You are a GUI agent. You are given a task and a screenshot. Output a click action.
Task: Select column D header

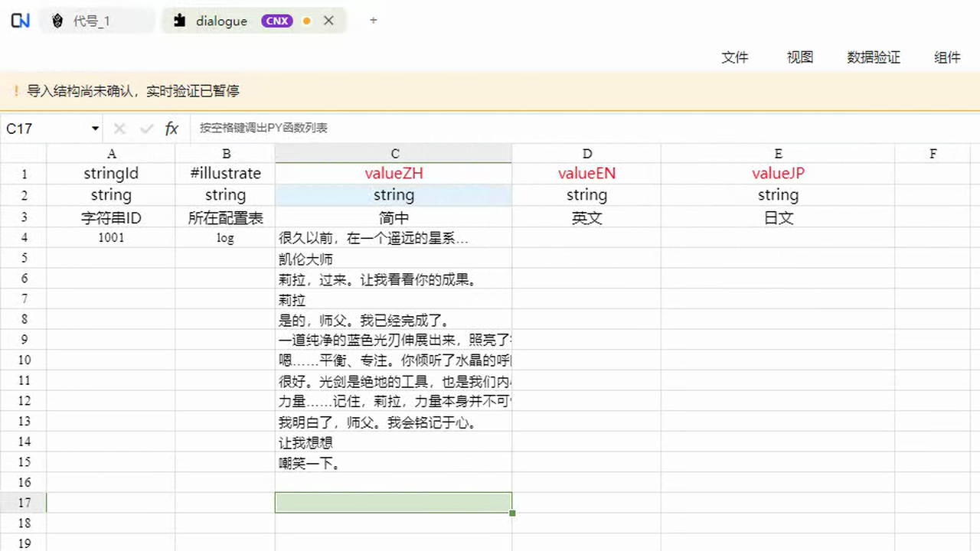click(586, 154)
